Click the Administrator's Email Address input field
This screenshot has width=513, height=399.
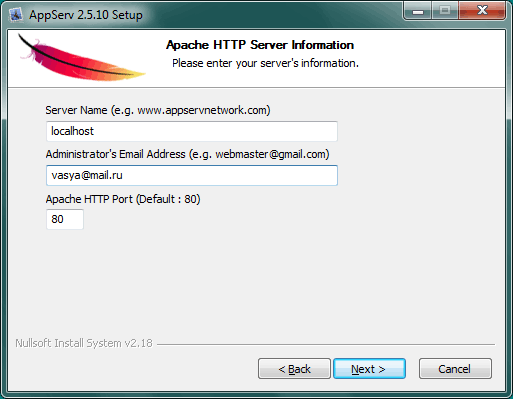pos(192,175)
